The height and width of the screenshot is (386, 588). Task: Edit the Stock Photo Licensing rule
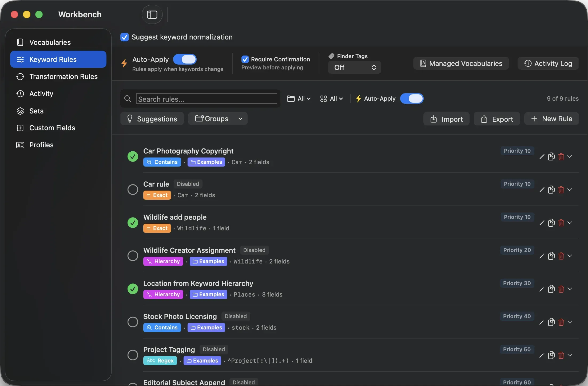[x=542, y=322]
